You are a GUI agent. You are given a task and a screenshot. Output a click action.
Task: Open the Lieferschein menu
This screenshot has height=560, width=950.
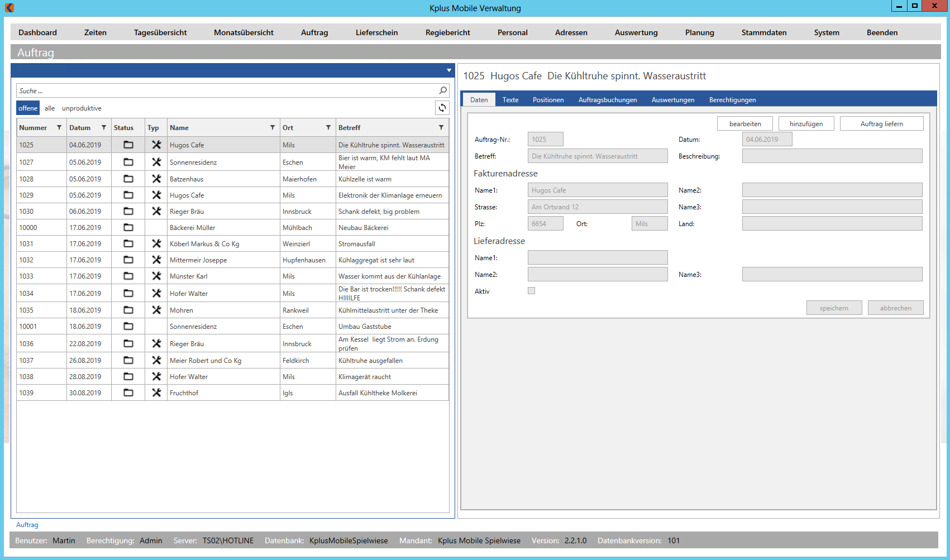[x=376, y=32]
